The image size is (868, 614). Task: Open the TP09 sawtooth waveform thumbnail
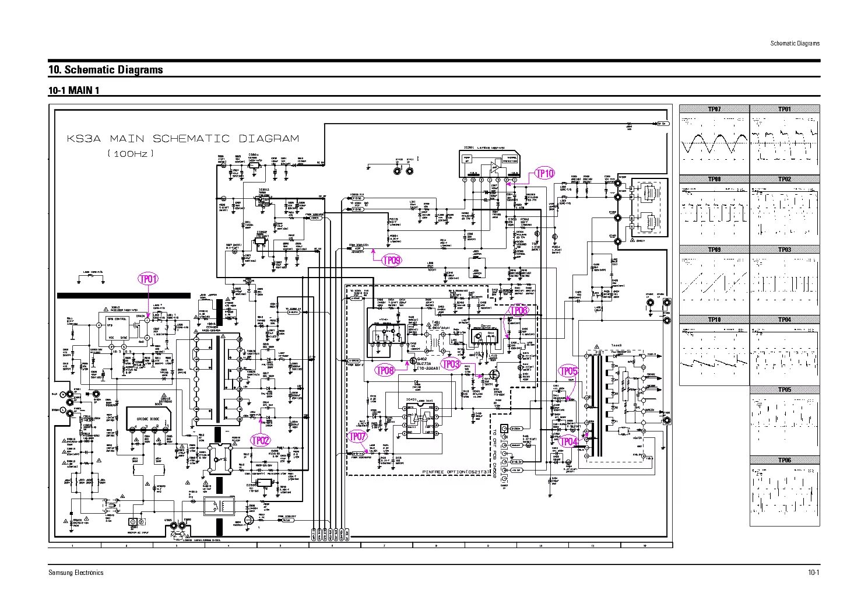pyautogui.click(x=714, y=284)
